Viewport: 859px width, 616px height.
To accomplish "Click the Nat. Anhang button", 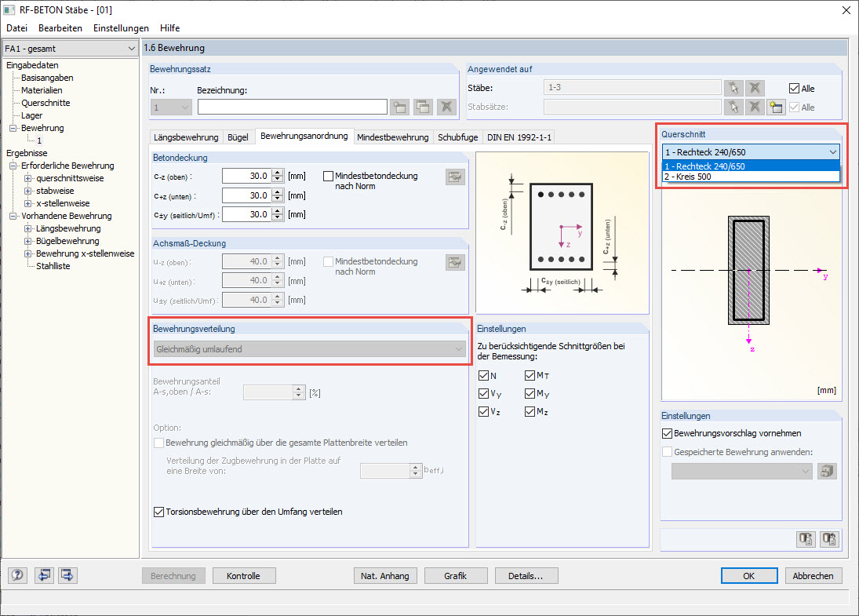I will (385, 576).
